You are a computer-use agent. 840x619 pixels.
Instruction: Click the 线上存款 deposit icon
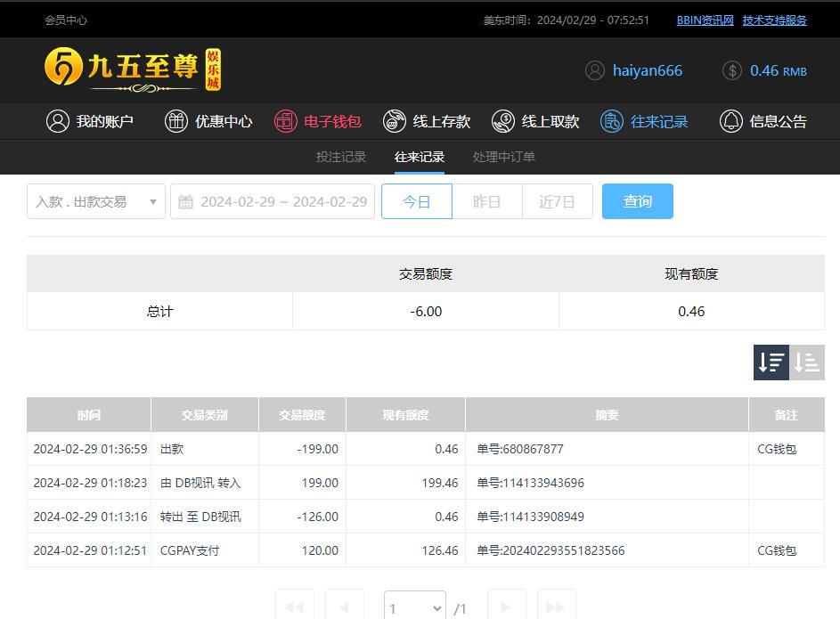(x=395, y=121)
